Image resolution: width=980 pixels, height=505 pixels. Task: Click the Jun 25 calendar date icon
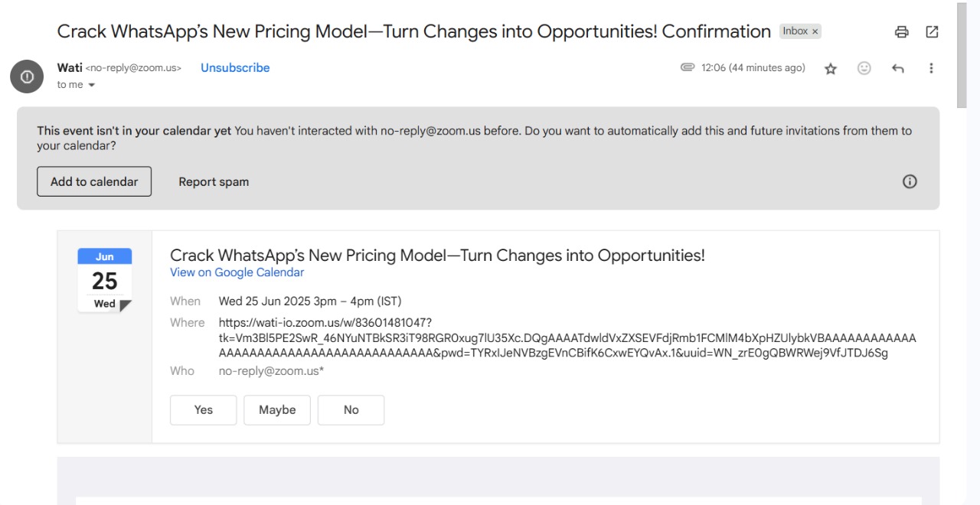pos(105,280)
